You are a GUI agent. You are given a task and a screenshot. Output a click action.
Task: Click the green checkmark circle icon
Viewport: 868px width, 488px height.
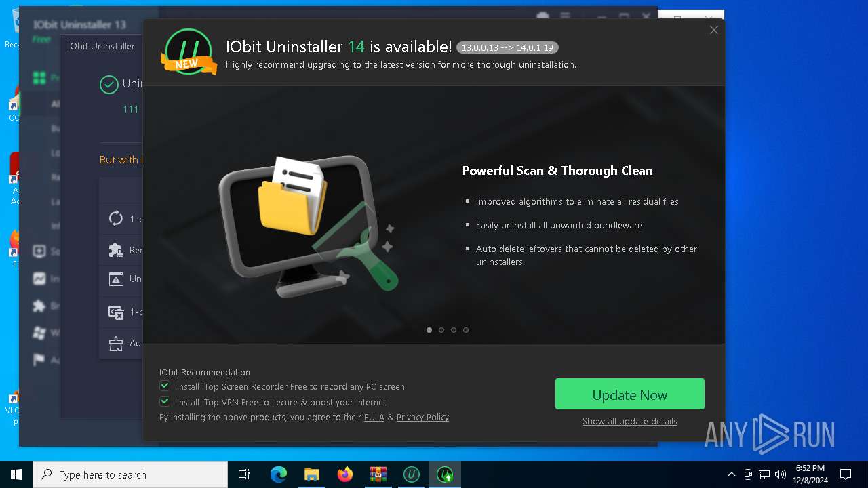108,85
